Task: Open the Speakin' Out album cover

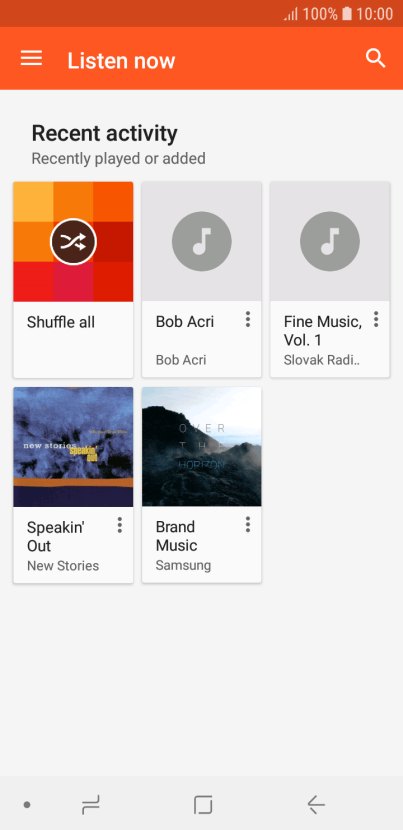Action: (73, 447)
